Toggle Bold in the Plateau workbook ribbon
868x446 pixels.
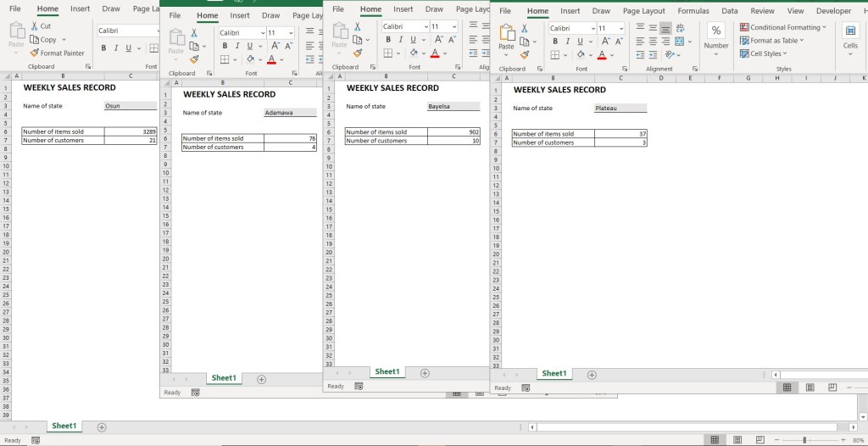pos(555,42)
